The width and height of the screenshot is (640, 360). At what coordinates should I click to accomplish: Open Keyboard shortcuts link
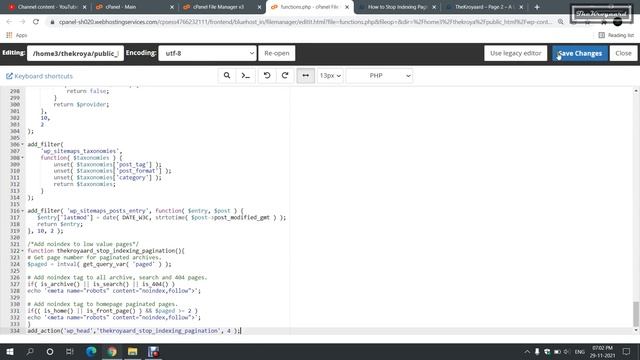tap(39, 76)
